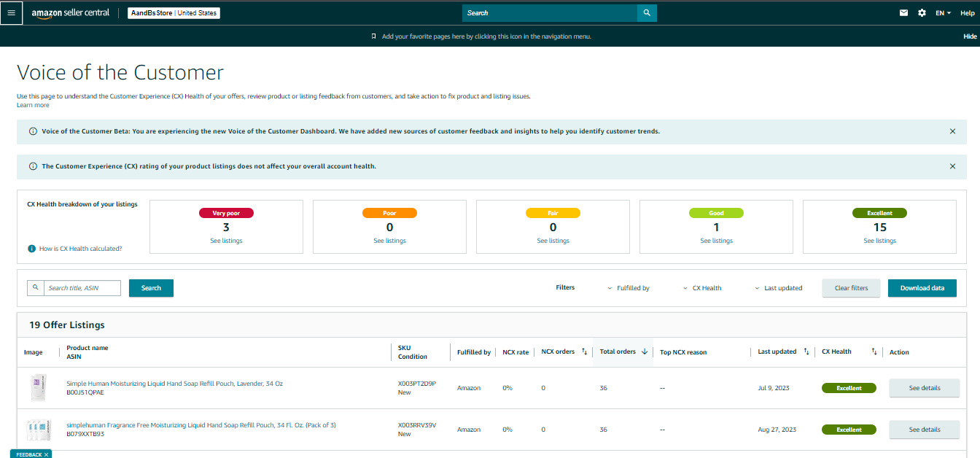Click the Fulfilled by column header
This screenshot has width=980, height=458.
click(x=474, y=352)
